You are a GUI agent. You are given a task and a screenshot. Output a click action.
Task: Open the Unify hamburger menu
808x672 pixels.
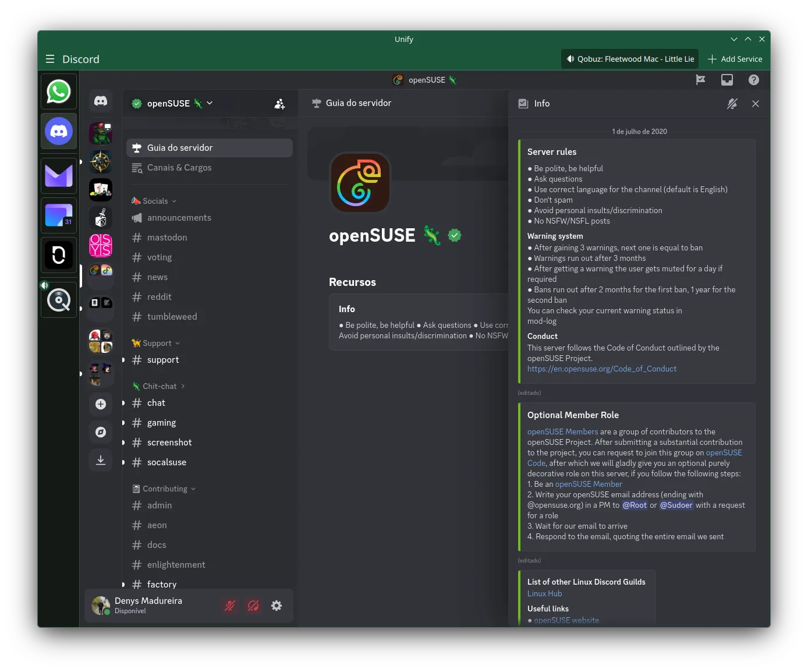[x=50, y=59]
